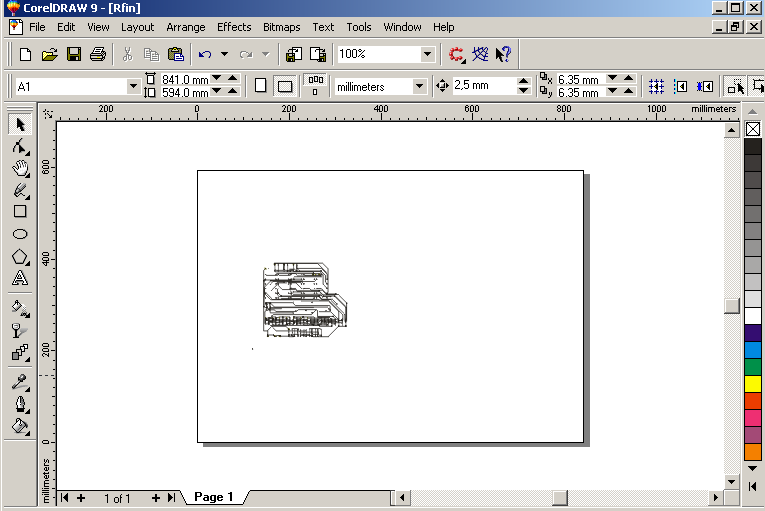Viewport: 765px width, 511px height.
Task: Expand the undo history dropdown arrow
Action: 224,54
